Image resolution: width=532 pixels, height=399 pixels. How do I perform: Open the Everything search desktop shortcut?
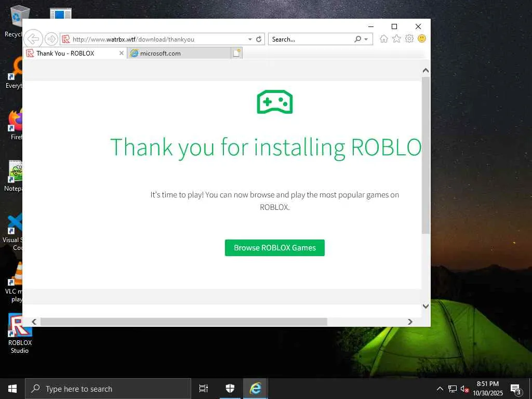click(14, 73)
